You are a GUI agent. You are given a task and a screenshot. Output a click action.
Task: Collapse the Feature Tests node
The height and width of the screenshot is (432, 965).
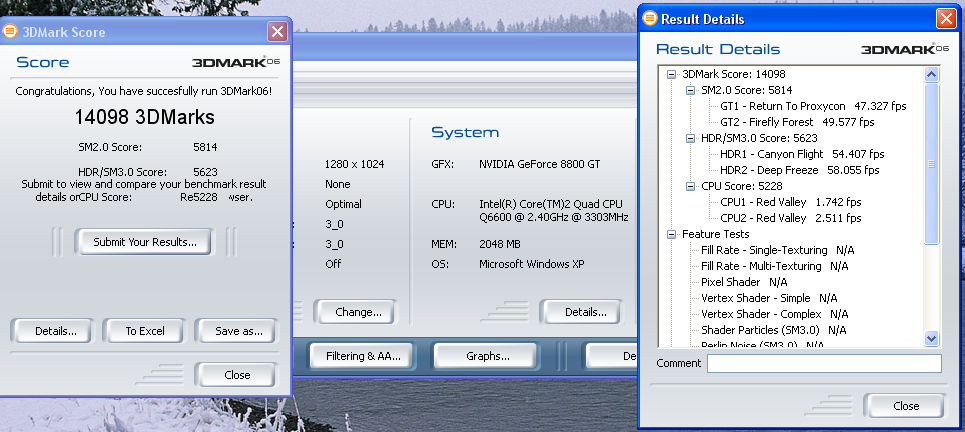(671, 234)
